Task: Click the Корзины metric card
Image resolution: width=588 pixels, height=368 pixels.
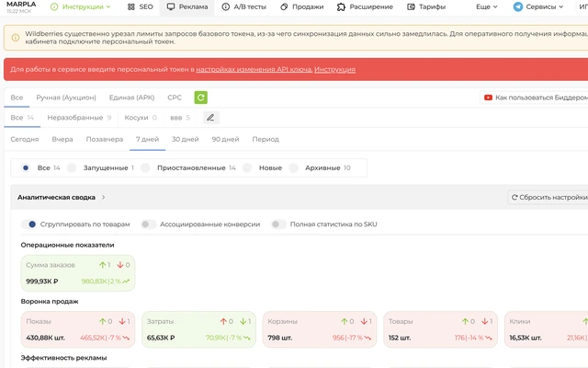Action: point(320,329)
